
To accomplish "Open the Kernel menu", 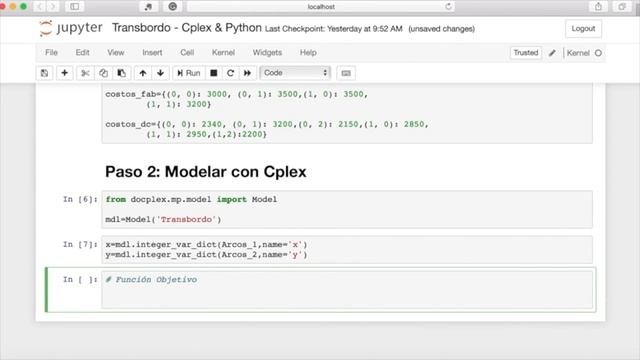I will click(223, 53).
